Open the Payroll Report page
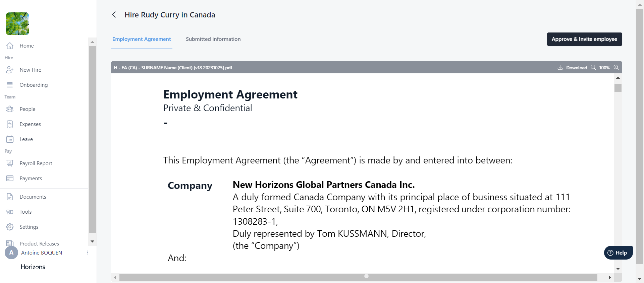Screen dimensions: 644x283 (x=36, y=163)
